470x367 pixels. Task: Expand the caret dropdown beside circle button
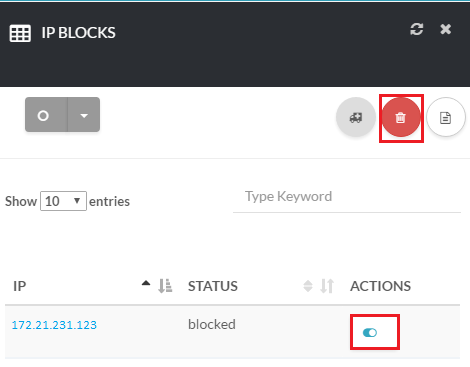tap(84, 115)
